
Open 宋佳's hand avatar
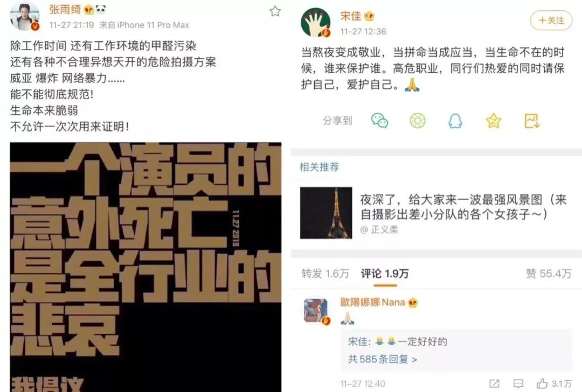coord(315,23)
